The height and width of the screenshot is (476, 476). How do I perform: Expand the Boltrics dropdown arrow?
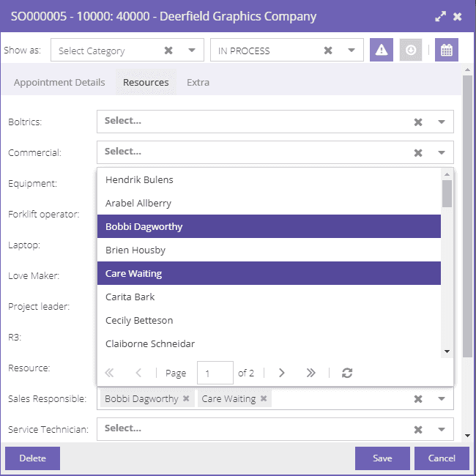tap(442, 122)
